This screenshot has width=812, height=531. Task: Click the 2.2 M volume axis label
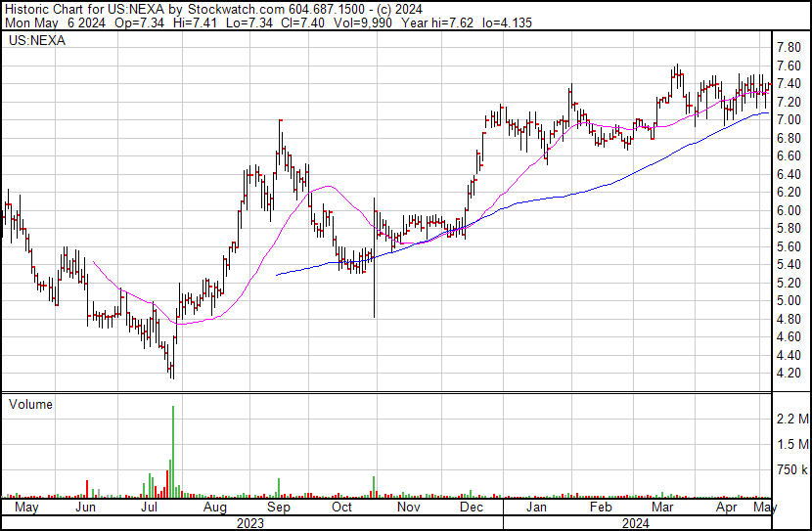pos(792,419)
